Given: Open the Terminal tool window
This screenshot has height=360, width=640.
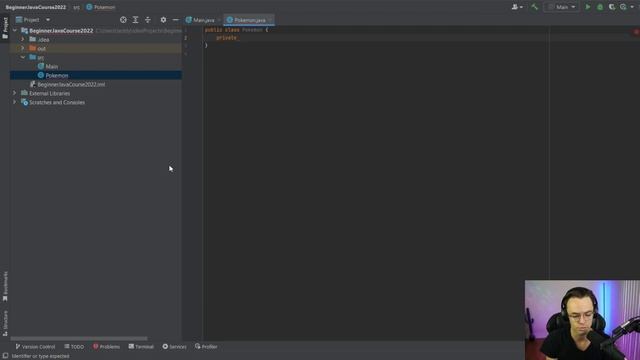Looking at the screenshot, I should click(x=141, y=347).
